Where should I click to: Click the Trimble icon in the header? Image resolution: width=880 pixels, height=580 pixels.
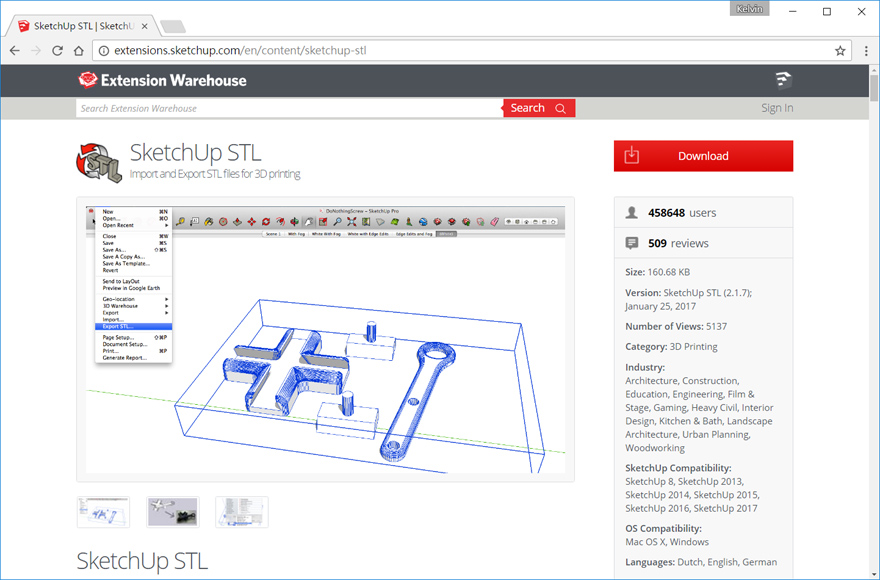783,80
